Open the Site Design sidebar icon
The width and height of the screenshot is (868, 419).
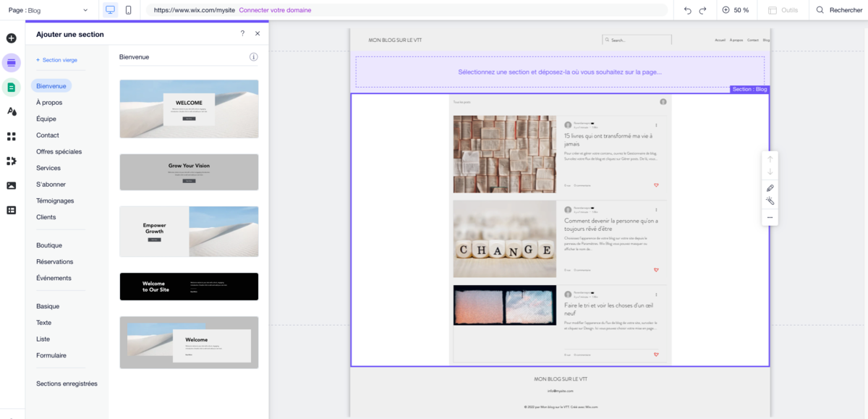11,111
